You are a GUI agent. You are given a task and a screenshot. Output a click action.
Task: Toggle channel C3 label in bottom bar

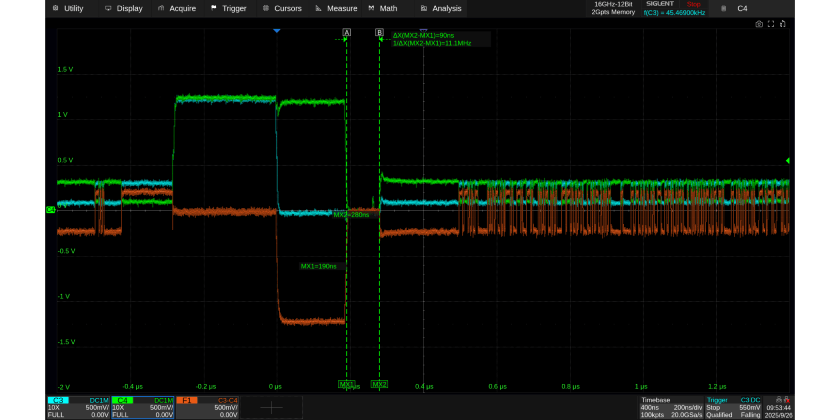pos(57,400)
